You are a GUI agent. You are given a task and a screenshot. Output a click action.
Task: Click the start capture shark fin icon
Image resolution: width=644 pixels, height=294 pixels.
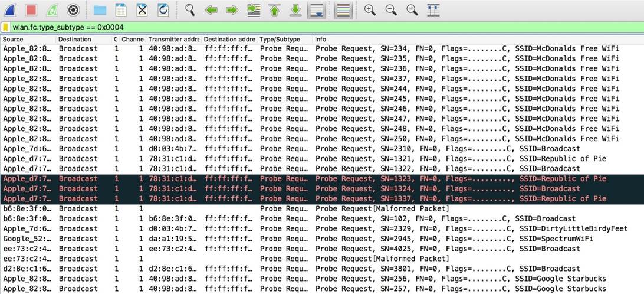click(11, 9)
